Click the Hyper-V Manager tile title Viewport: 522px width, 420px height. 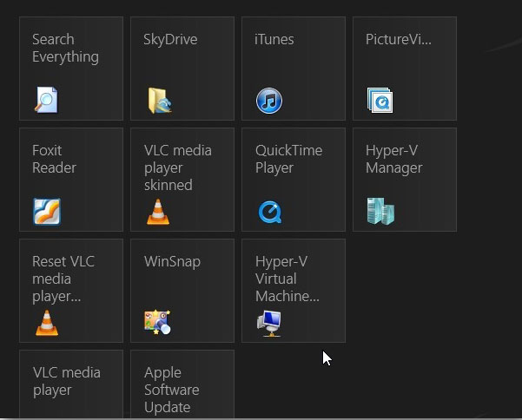pyautogui.click(x=394, y=159)
